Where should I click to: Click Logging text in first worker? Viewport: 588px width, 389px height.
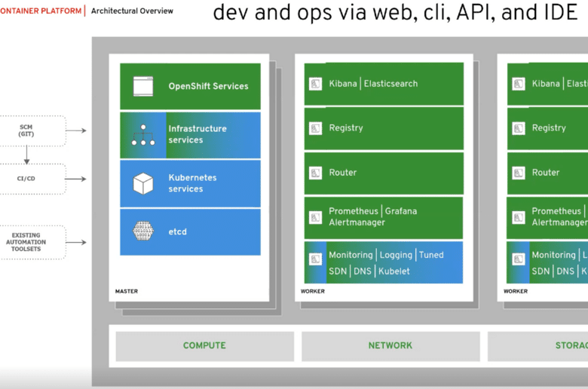pos(396,255)
